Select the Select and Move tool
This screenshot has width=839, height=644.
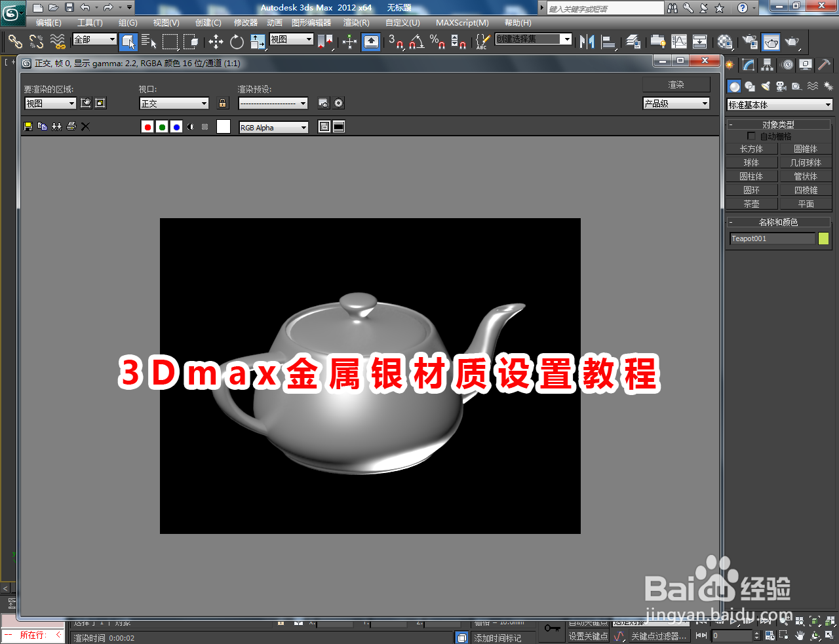(x=218, y=42)
